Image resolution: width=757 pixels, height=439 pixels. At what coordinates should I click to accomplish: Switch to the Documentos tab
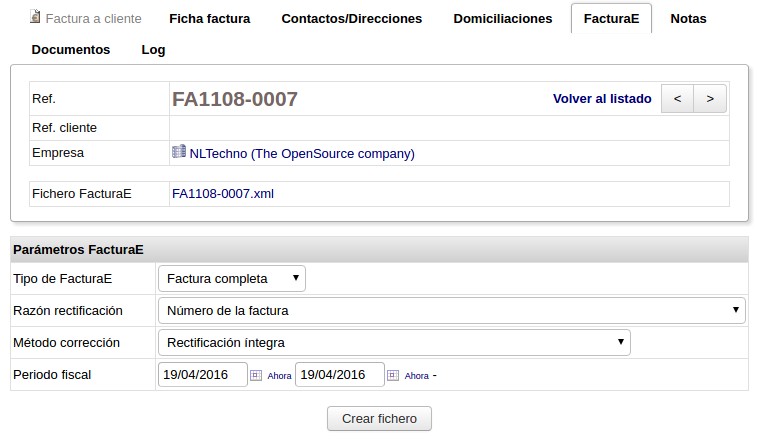[x=71, y=49]
